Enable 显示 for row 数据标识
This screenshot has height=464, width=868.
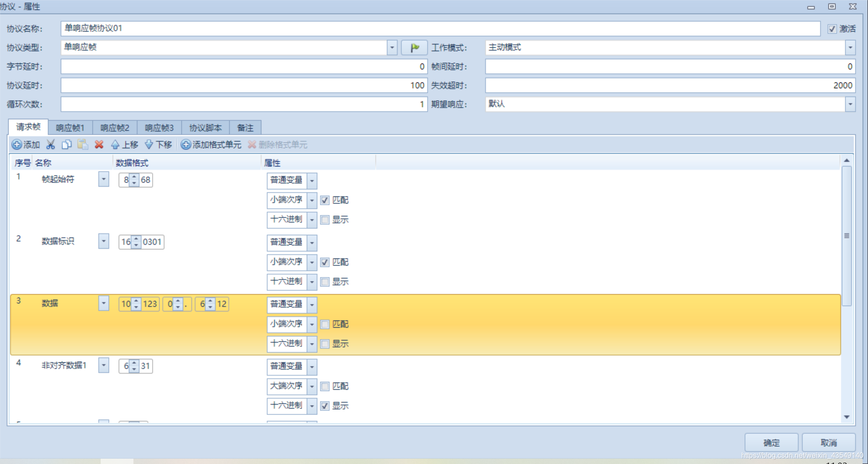pyautogui.click(x=325, y=282)
